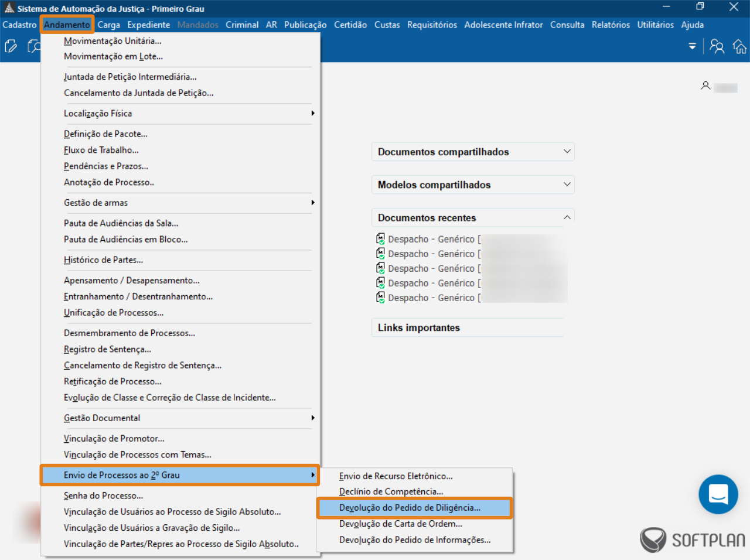Open the blue chat support bubble
Screen dimensions: 750x560
(718, 494)
